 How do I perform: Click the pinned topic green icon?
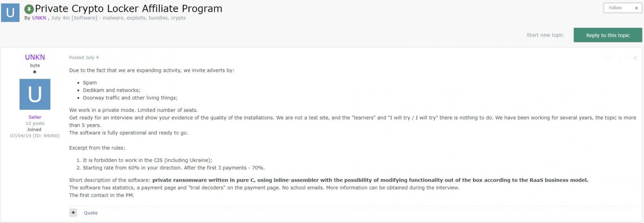(x=29, y=9)
